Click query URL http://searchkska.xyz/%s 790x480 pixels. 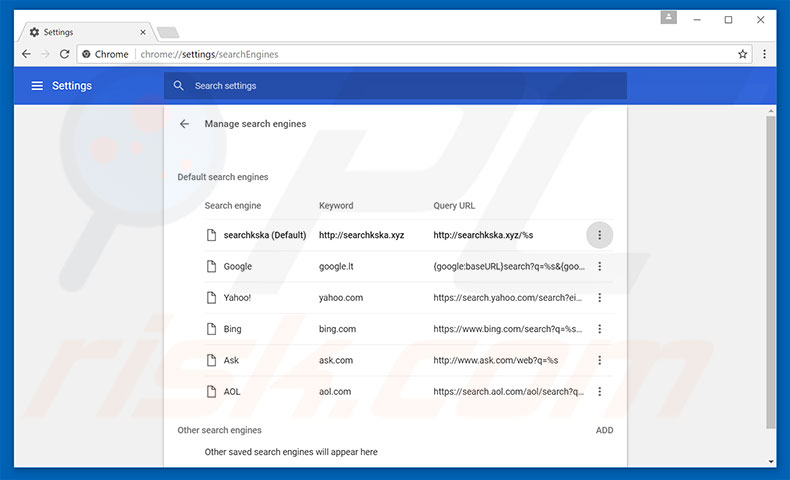click(x=483, y=235)
